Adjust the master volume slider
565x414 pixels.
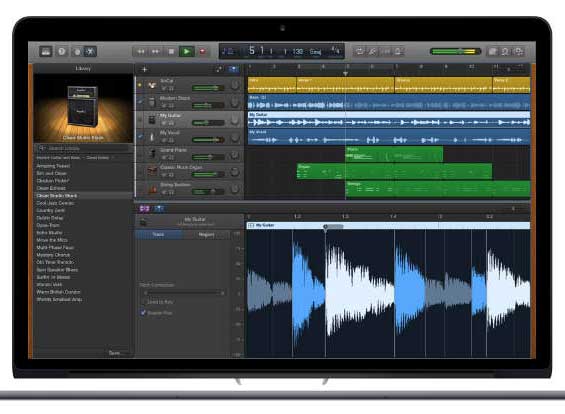[455, 52]
